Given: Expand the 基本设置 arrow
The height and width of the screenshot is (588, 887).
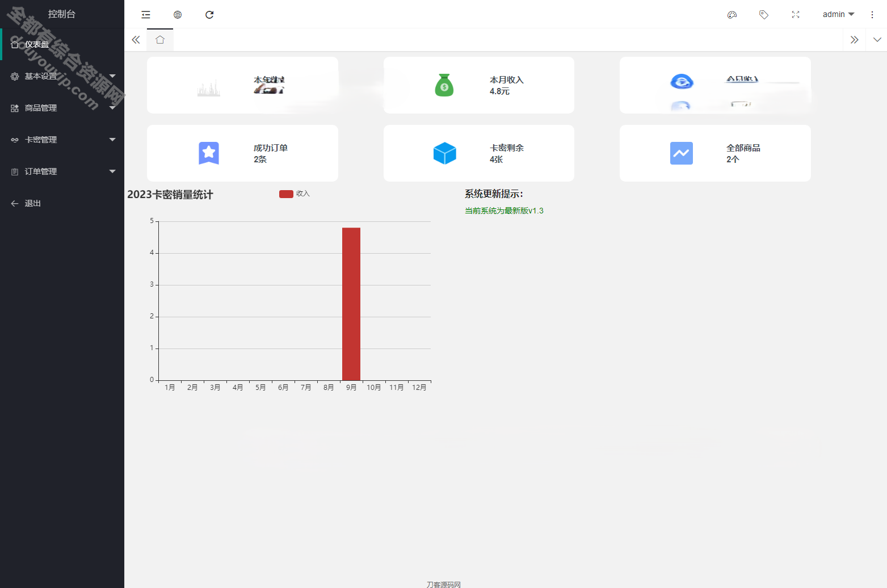Looking at the screenshot, I should (112, 76).
